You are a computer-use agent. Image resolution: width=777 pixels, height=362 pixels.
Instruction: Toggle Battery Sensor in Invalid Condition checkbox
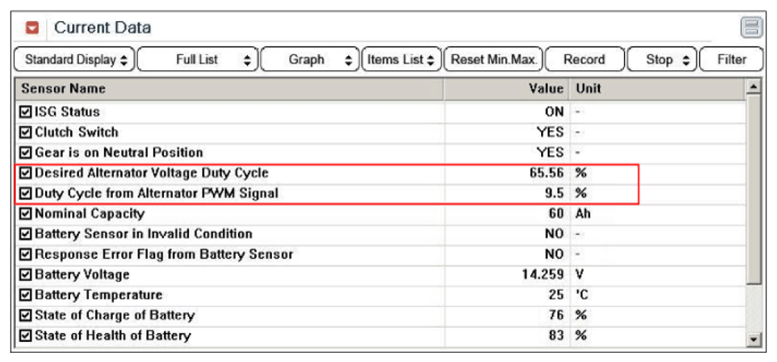point(25,234)
